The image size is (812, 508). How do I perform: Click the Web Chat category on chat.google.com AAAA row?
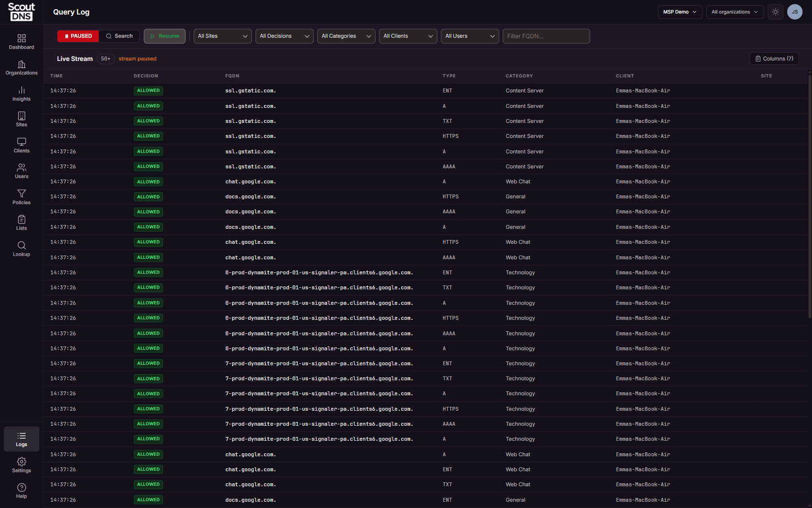tap(518, 258)
